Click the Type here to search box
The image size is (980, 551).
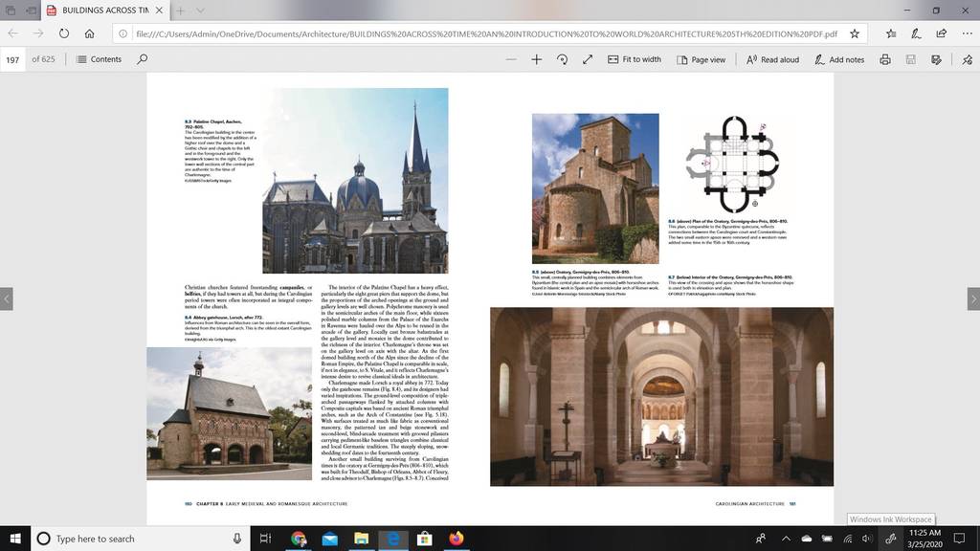[140, 539]
